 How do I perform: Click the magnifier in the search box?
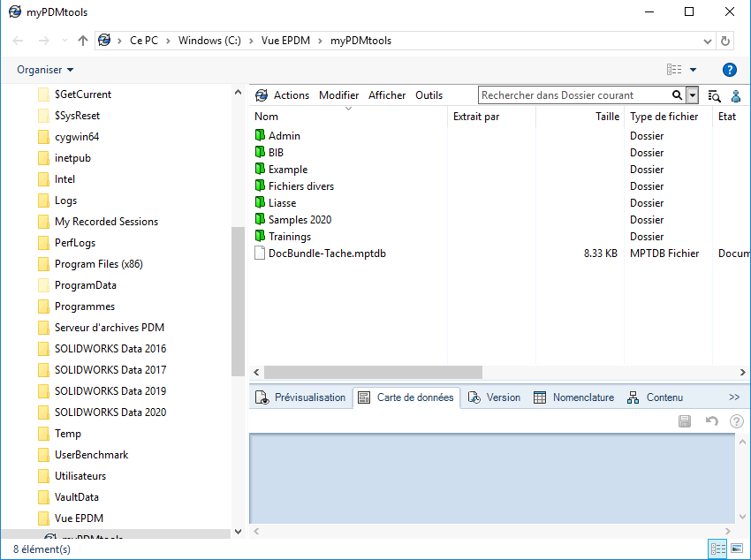(677, 95)
